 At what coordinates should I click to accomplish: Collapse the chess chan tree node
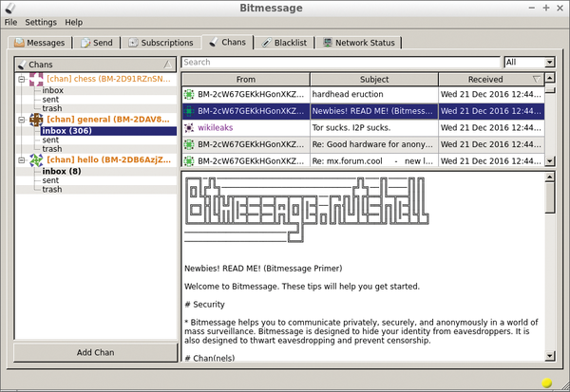coord(22,79)
